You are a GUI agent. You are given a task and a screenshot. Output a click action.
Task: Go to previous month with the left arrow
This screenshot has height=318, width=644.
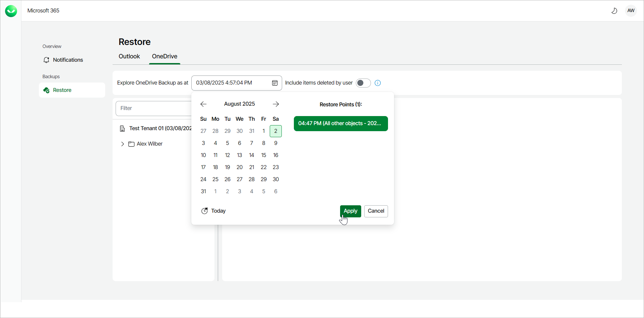(203, 104)
